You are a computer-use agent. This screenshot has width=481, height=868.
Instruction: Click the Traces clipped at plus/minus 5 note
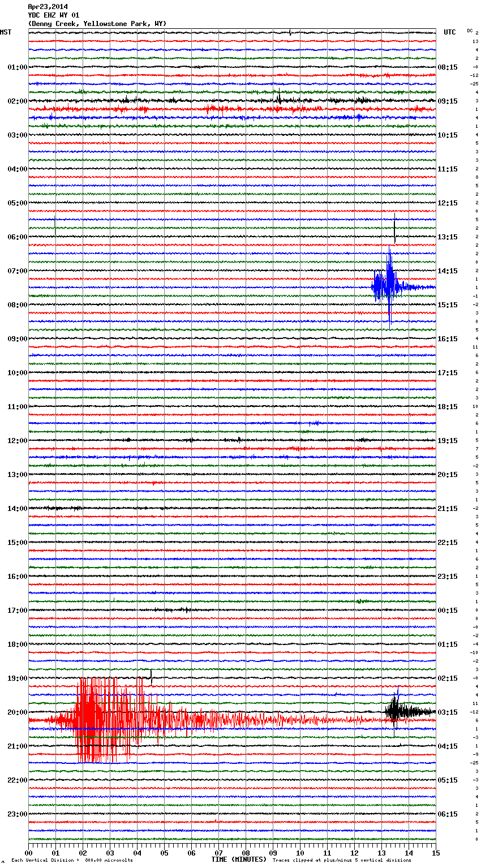(342, 861)
